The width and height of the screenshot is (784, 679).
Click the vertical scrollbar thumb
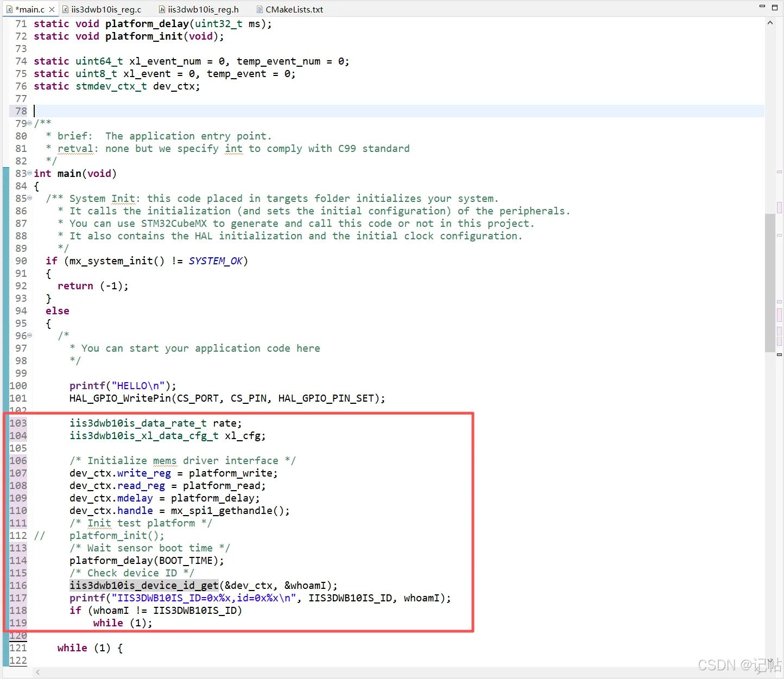(770, 282)
